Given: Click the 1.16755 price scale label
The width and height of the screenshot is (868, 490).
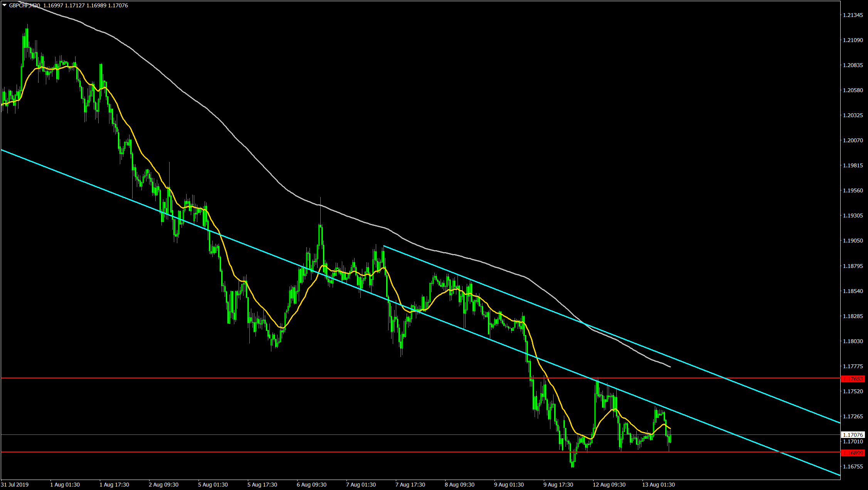Looking at the screenshot, I should pos(853,466).
